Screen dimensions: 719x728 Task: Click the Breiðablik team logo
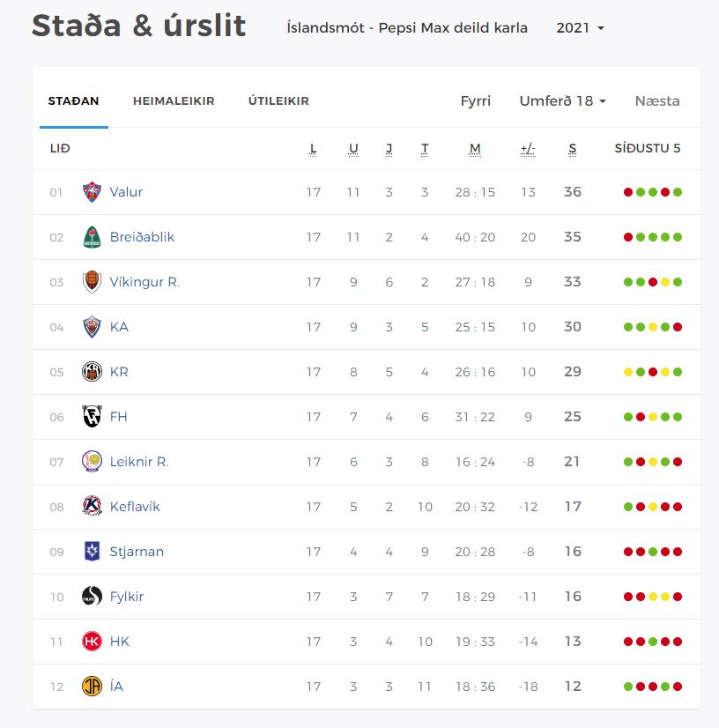click(92, 237)
